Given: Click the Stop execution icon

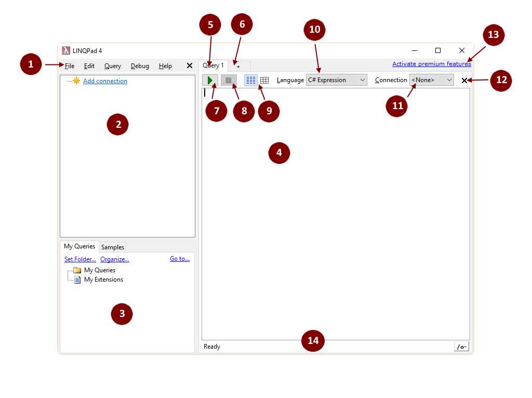Looking at the screenshot, I should coord(228,79).
